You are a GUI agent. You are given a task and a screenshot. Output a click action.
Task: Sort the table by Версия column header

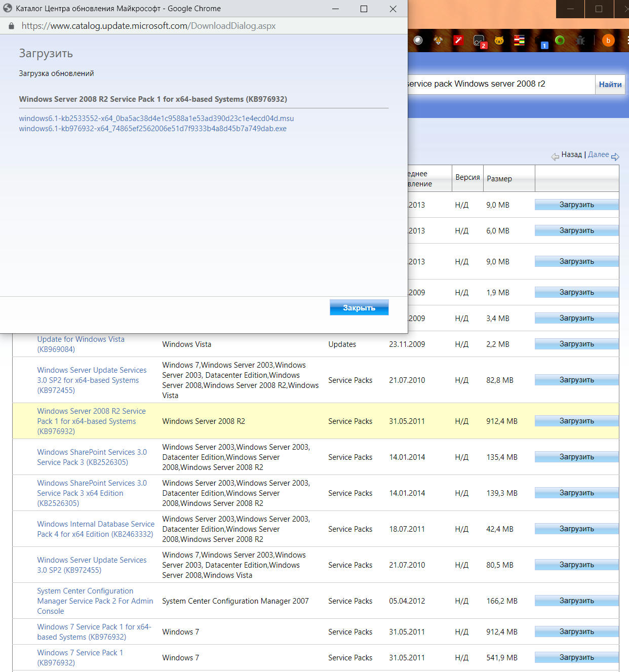click(467, 177)
